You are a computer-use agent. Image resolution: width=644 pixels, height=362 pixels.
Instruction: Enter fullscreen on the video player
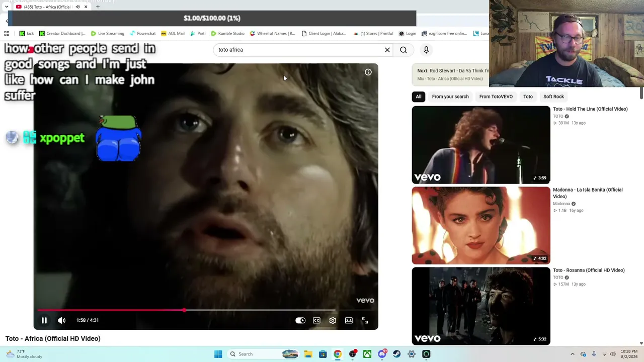point(365,320)
